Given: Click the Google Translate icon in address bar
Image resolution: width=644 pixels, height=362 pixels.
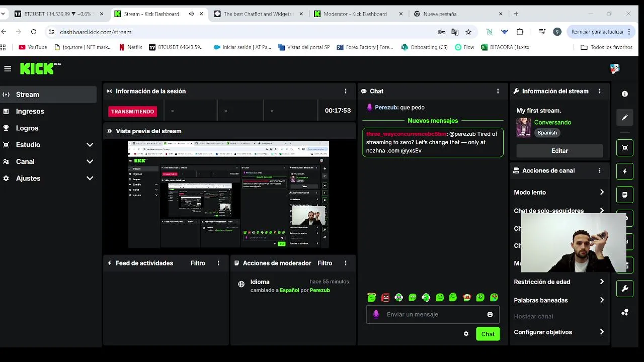Looking at the screenshot, I should (455, 32).
